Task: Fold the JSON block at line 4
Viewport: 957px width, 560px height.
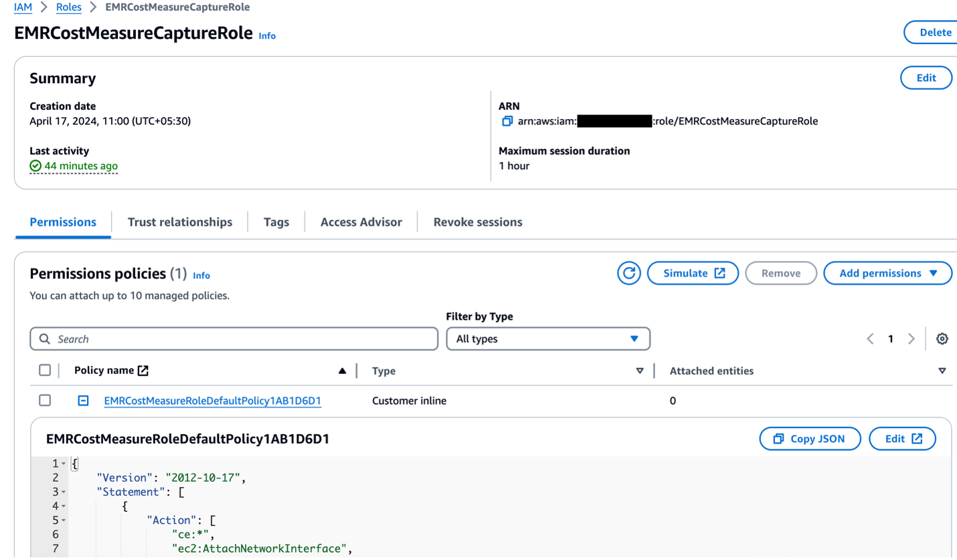Action: tap(64, 506)
